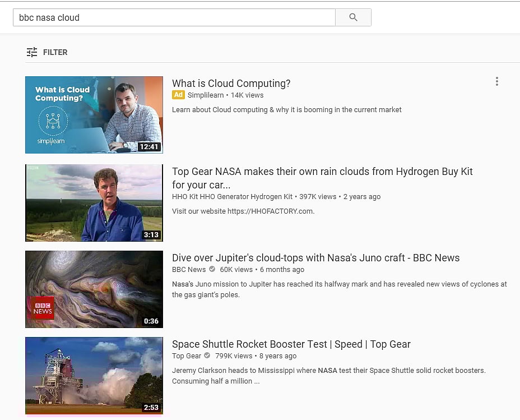Open the Jupiter cloud-tops video thumbnail
Image resolution: width=520 pixels, height=420 pixels.
94,289
